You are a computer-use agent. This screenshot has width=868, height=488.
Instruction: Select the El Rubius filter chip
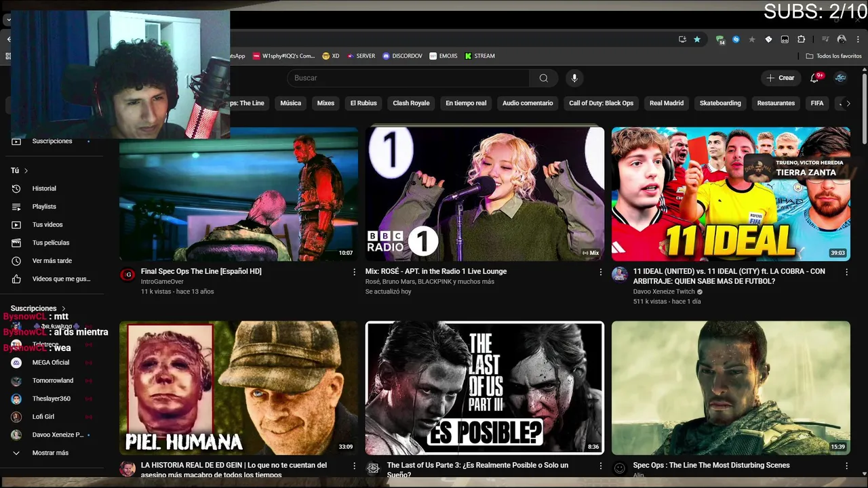tap(363, 103)
